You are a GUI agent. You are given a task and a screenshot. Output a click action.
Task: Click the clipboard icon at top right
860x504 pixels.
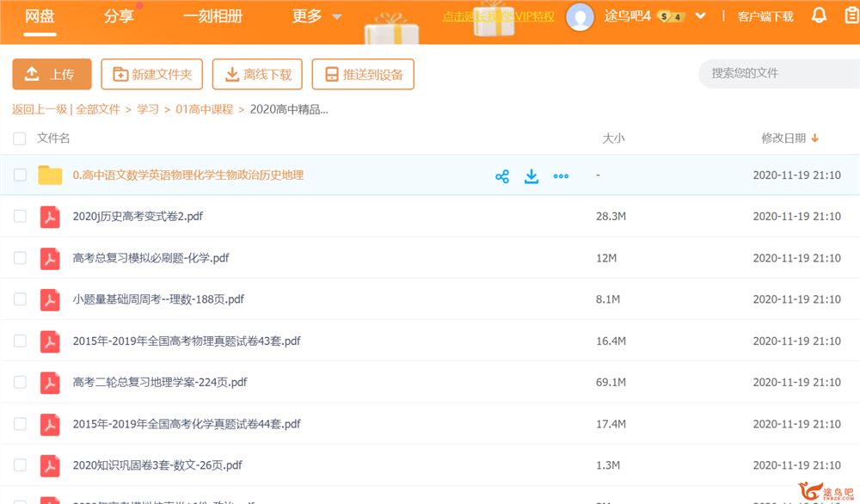pyautogui.click(x=851, y=15)
